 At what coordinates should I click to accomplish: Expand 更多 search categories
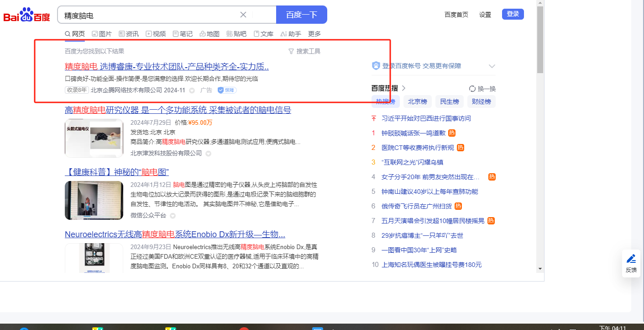314,34
